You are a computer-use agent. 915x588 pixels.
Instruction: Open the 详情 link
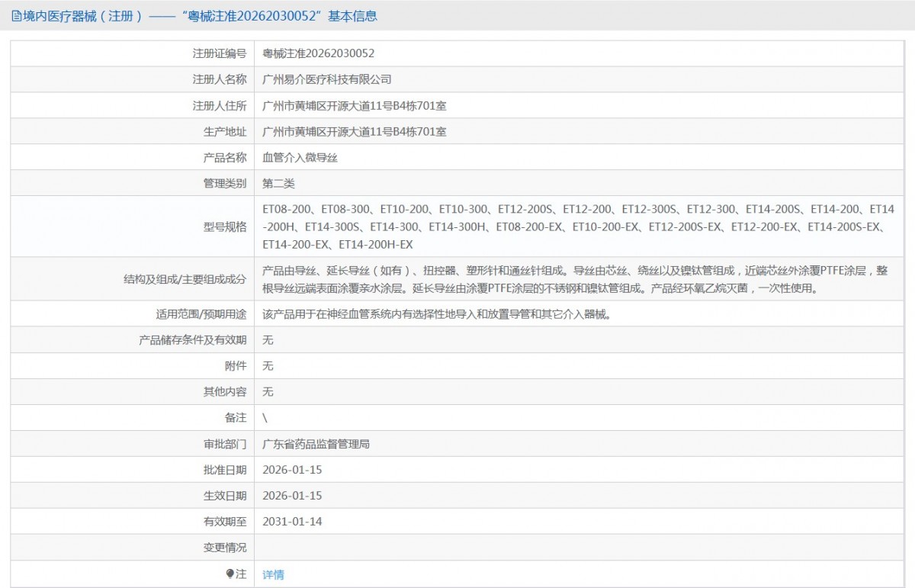click(x=273, y=575)
